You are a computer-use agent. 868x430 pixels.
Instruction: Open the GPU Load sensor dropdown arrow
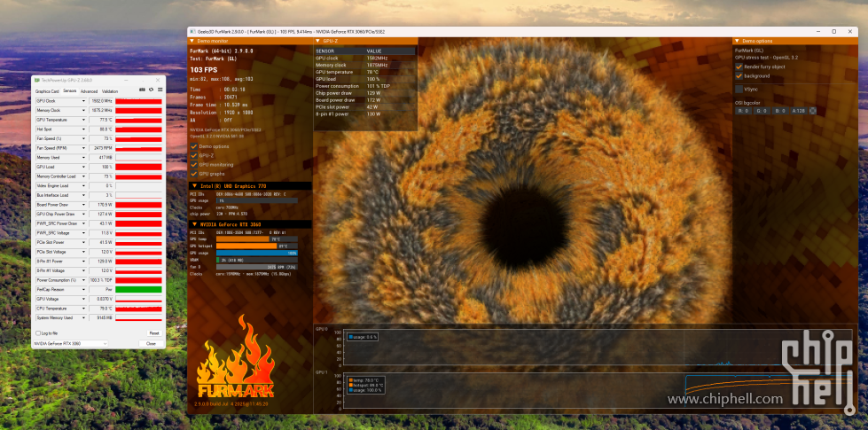(83, 168)
